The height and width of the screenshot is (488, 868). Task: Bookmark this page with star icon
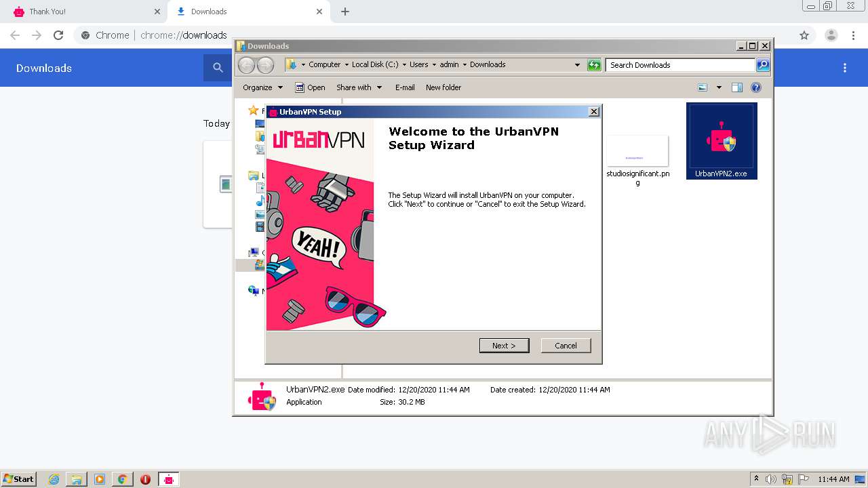[x=804, y=35]
